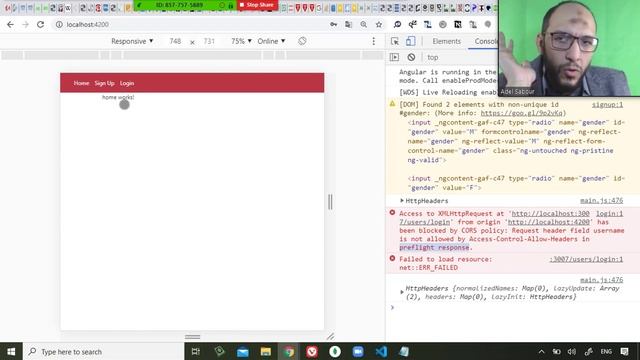The height and width of the screenshot is (360, 640).
Task: Bookmark this page with the star
Action: coord(379,24)
